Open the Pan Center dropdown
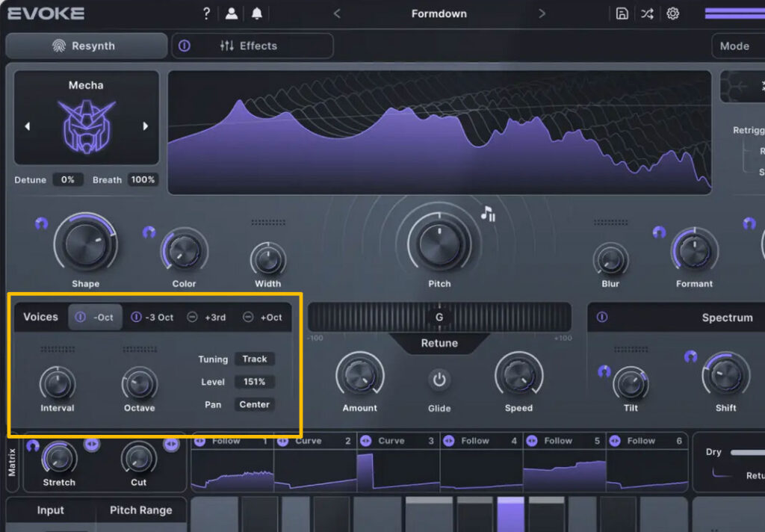The height and width of the screenshot is (532, 765). [x=254, y=404]
